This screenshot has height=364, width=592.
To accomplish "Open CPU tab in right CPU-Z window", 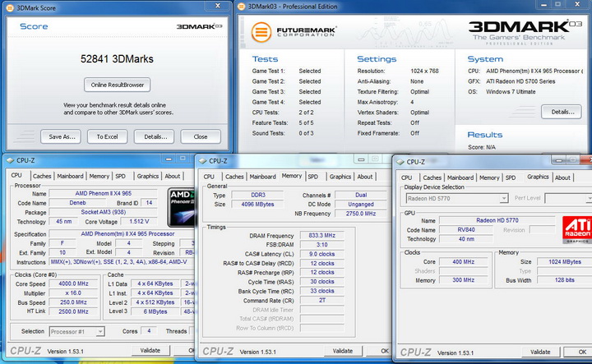I will click(407, 177).
